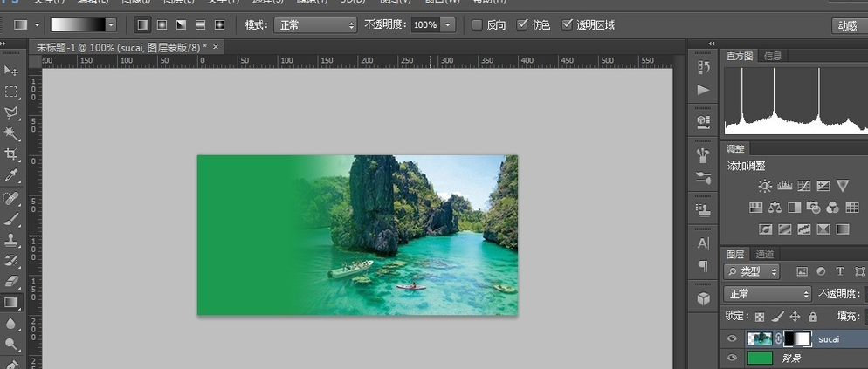The width and height of the screenshot is (868, 369).
Task: Click the 动感 workspace button
Action: coord(848,25)
